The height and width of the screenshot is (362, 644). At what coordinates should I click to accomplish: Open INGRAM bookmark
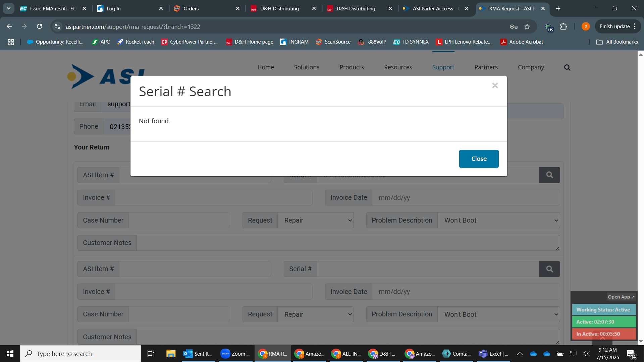294,42
